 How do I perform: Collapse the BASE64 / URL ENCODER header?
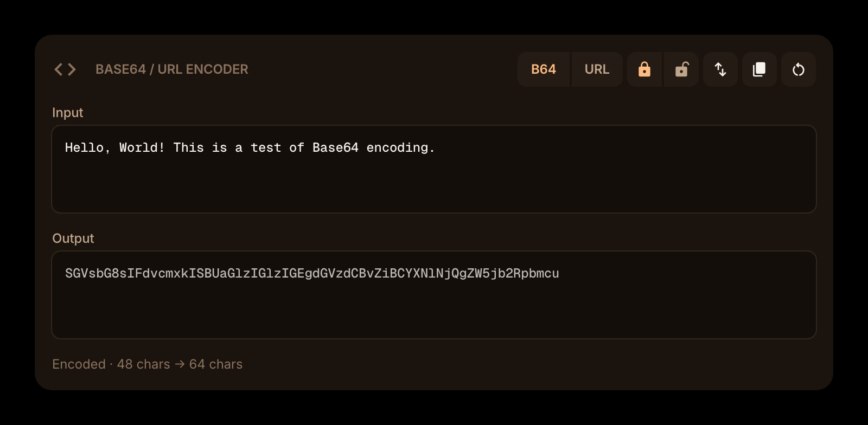click(x=172, y=69)
